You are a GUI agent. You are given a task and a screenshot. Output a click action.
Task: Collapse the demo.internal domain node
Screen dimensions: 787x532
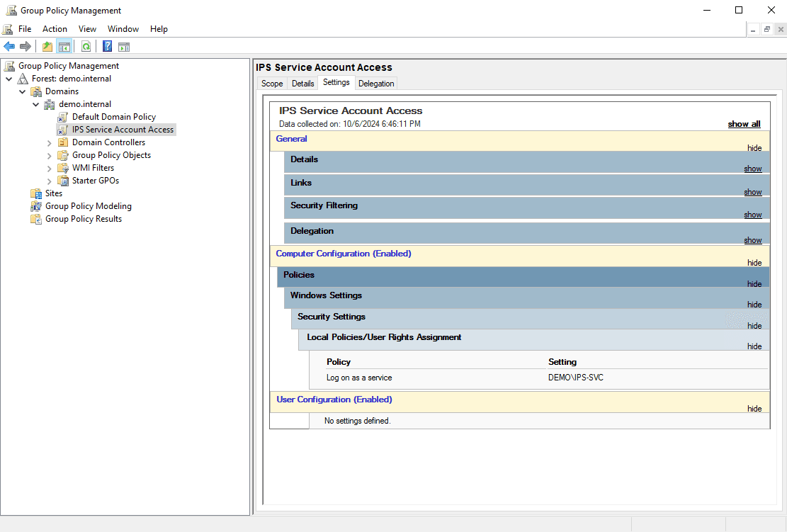(35, 103)
